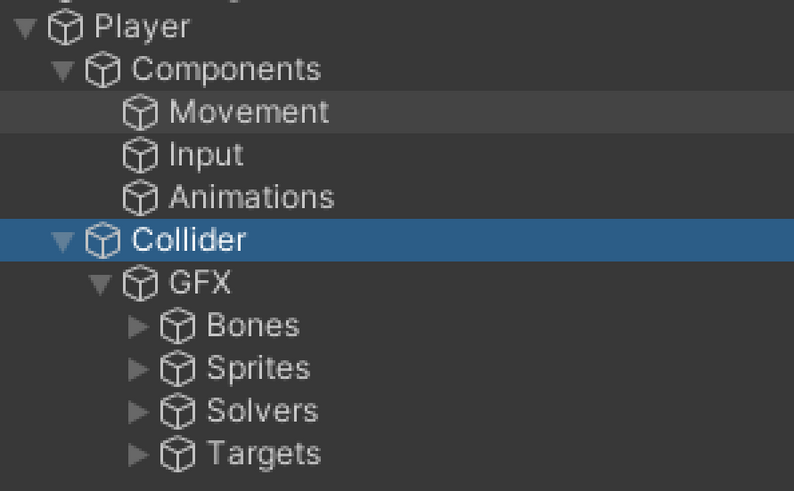Collapse the Collider foldout arrow
This screenshot has width=794, height=491.
click(64, 240)
